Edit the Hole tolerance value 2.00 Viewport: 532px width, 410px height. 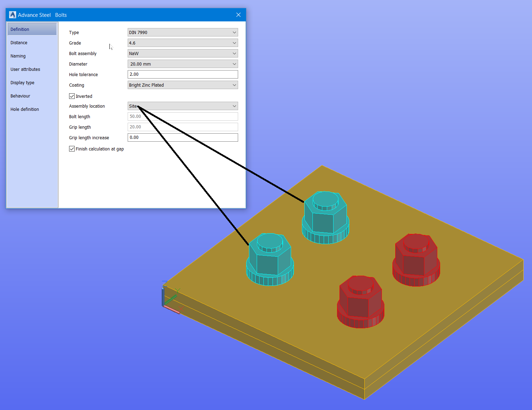(x=182, y=74)
